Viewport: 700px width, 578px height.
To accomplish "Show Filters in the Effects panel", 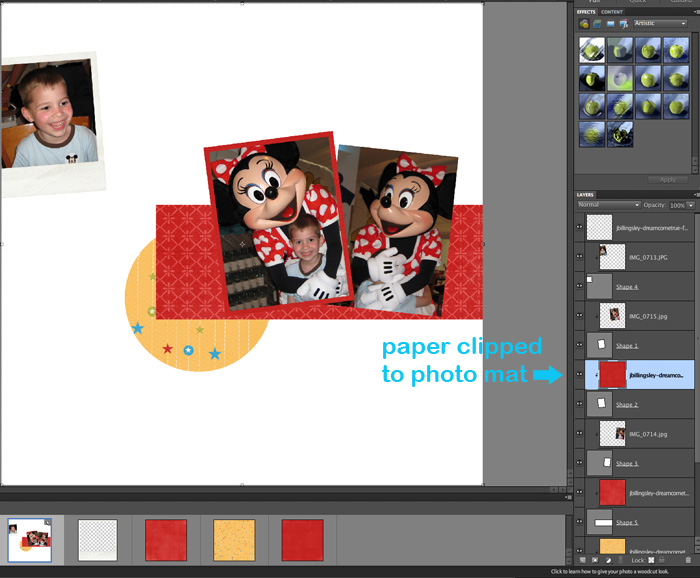I will coord(584,24).
